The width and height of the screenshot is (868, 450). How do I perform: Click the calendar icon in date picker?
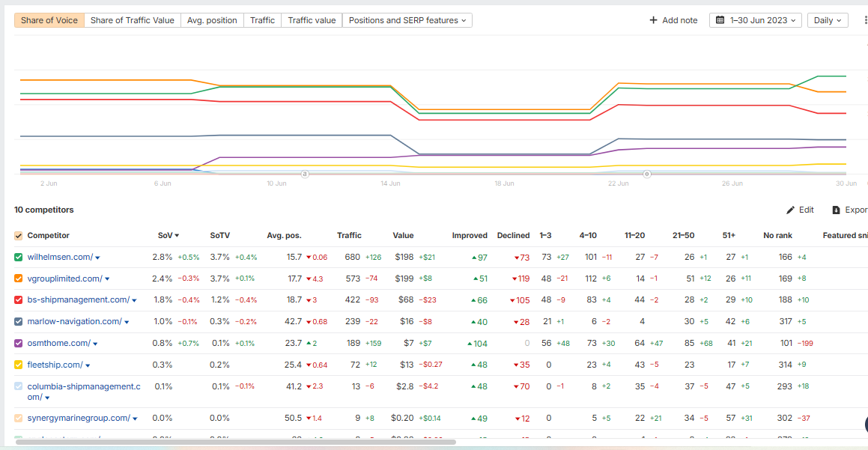pos(720,20)
